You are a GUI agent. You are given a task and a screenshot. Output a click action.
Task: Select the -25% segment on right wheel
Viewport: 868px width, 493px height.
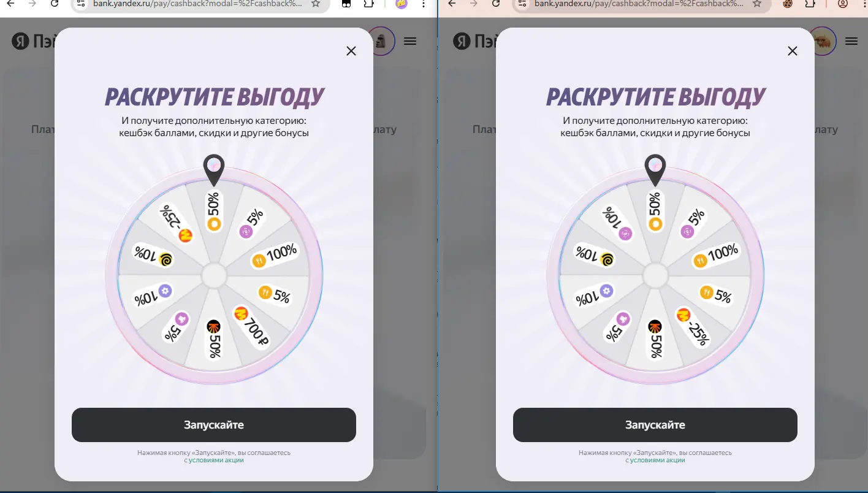tap(693, 326)
